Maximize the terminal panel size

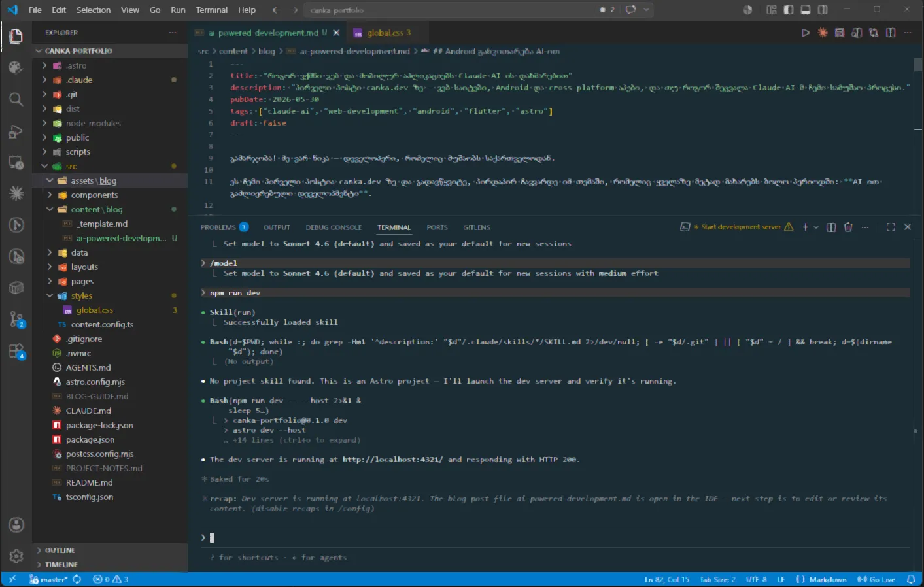(891, 227)
